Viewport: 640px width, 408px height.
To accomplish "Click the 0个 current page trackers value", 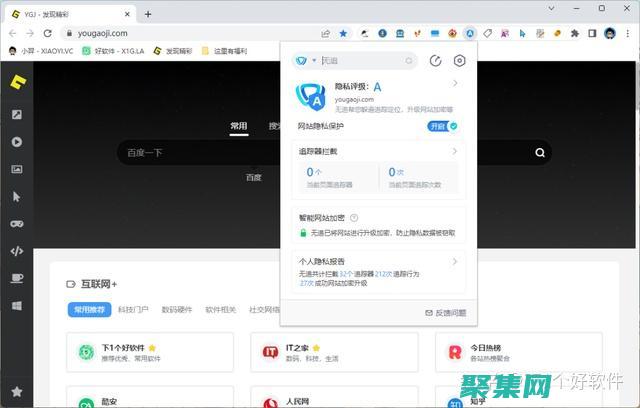I will tap(313, 172).
